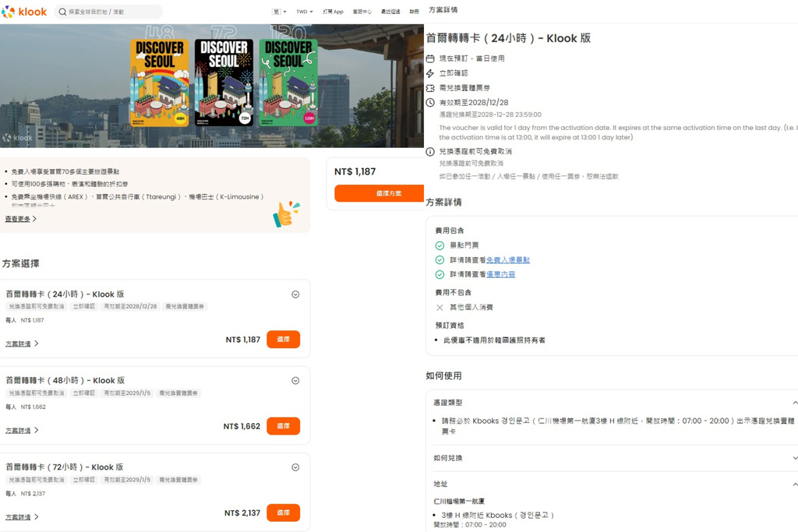Screen dimensions: 798x532
Task: Open the 查看更多 highlights link
Action: tap(20, 219)
